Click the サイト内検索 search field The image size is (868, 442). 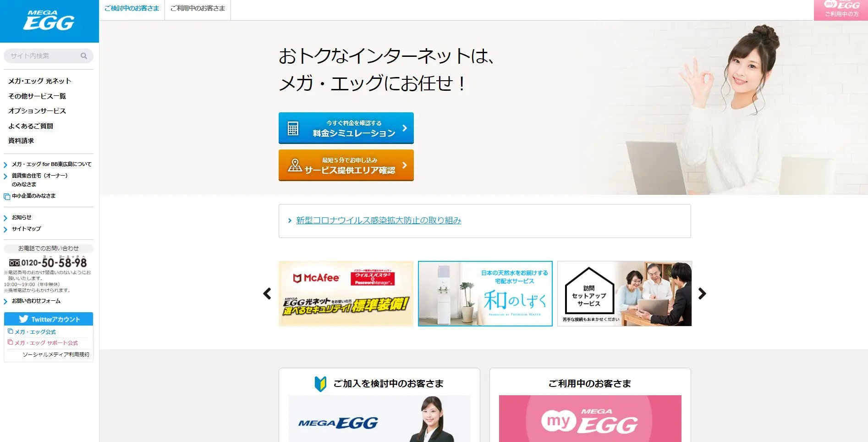[x=44, y=56]
